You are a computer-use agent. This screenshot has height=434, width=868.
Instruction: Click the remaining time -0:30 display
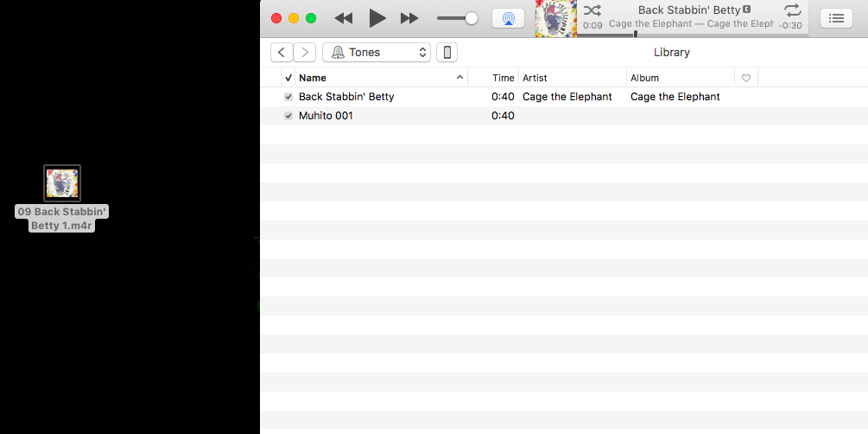coord(790,25)
